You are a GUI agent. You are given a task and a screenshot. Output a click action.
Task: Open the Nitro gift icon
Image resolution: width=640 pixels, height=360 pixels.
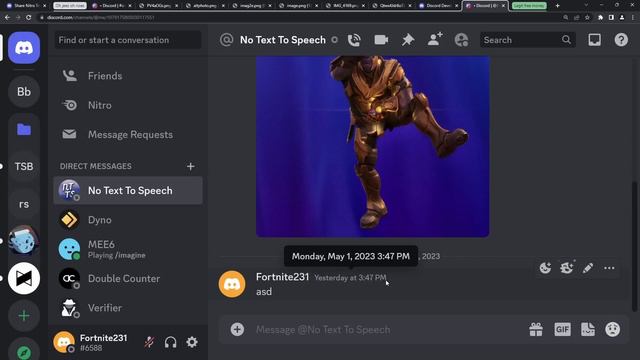[536, 329]
